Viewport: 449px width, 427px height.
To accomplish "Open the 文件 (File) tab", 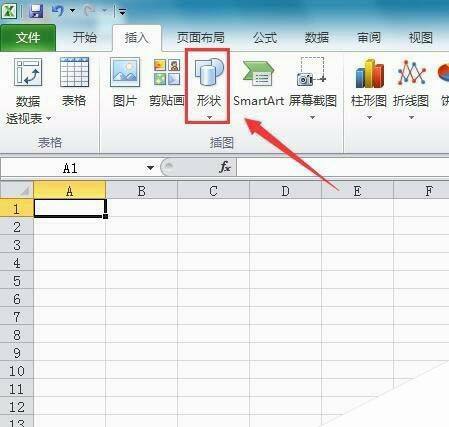I will [28, 38].
